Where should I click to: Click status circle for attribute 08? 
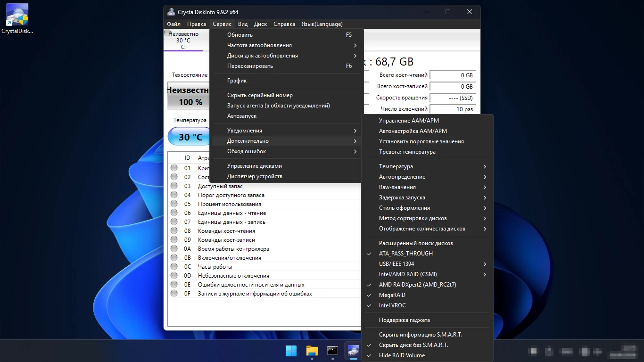tap(174, 231)
